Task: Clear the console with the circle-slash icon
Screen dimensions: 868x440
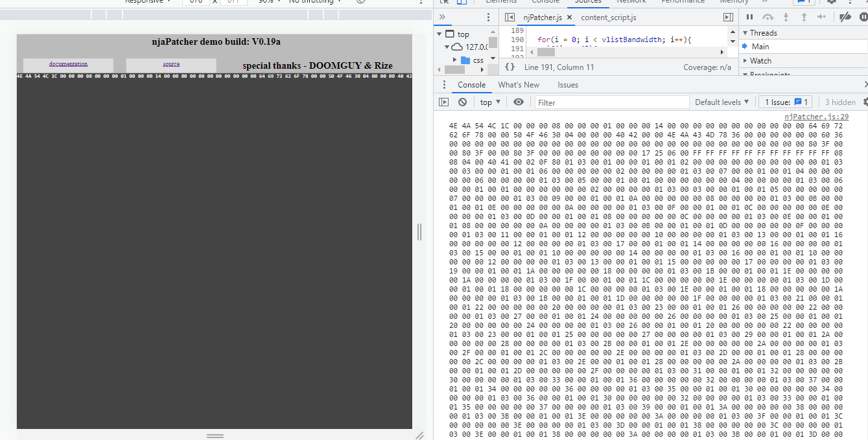Action: click(x=462, y=102)
